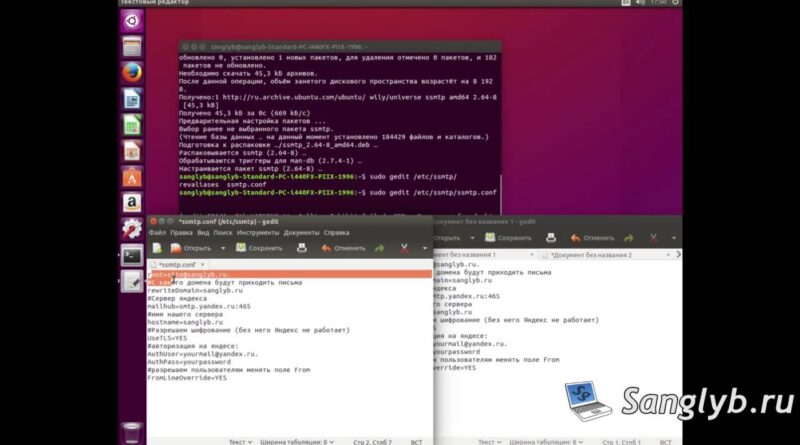Image resolution: width=800 pixels, height=445 pixels.
Task: Click the redo arrow in ssmtp.conf gedit
Action: point(379,248)
